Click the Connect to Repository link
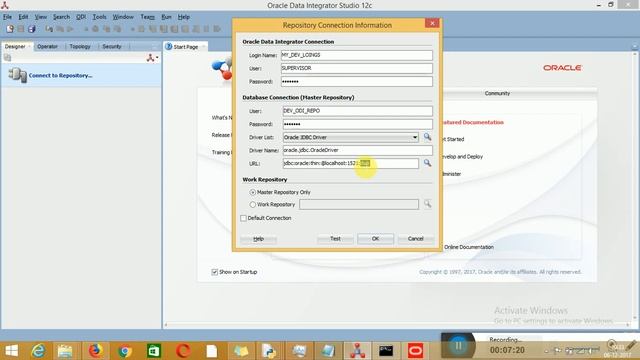 click(x=60, y=76)
